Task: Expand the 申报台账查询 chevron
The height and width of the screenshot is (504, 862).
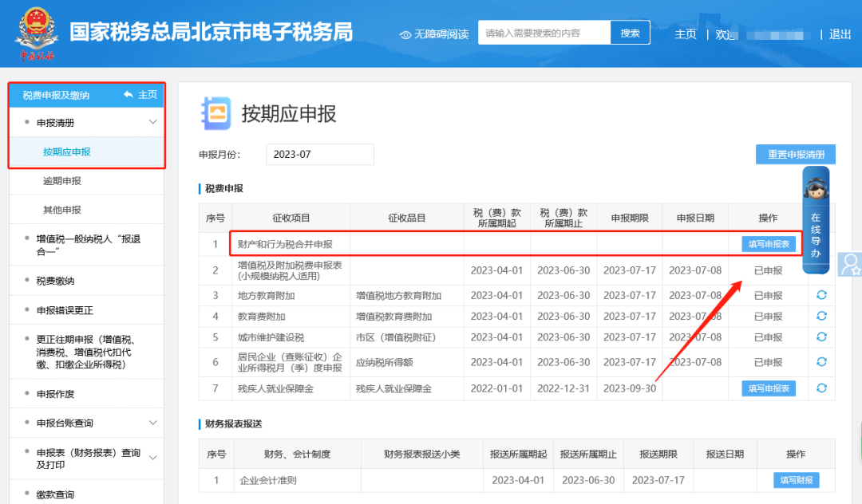Action: pos(152,422)
